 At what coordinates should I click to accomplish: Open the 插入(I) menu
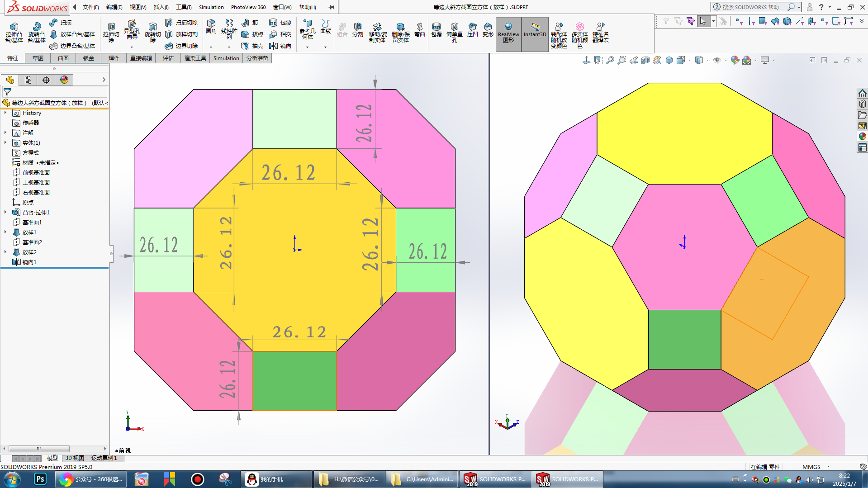161,7
